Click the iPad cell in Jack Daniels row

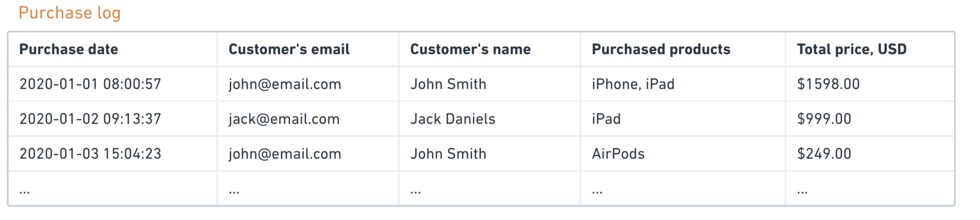click(606, 119)
